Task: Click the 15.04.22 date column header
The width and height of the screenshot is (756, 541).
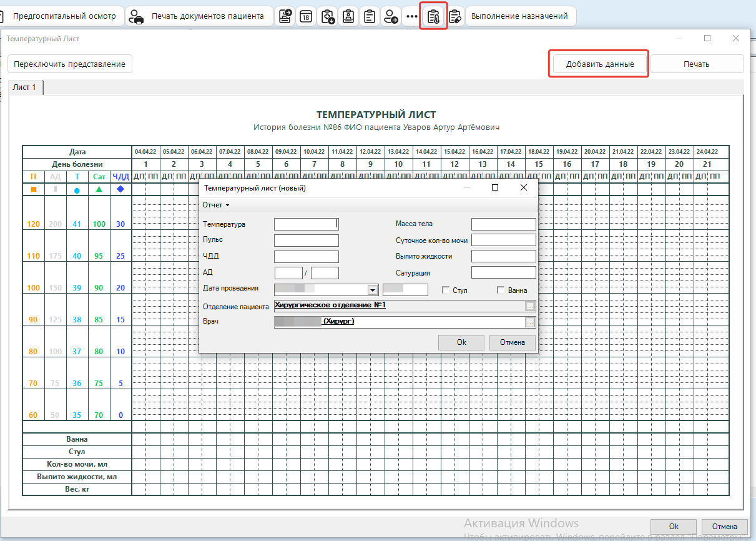Action: pos(454,152)
